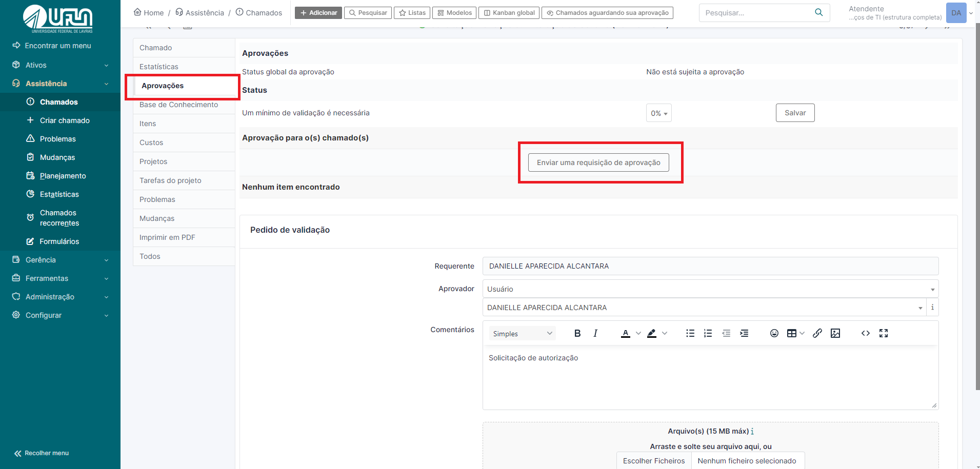Switch to the Custos tab
The width and height of the screenshot is (980, 469).
184,142
